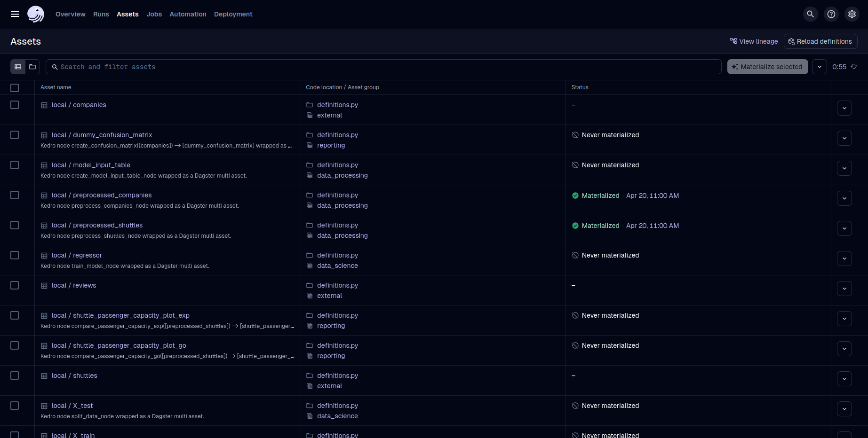Click the table icon beside local / shuttles
868x438 pixels.
44,376
